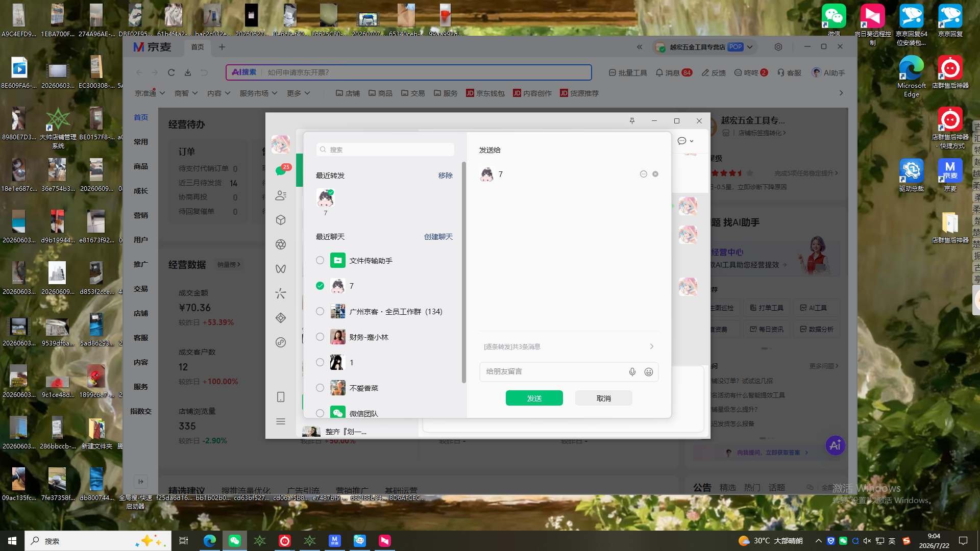Expand 内容 dropdown in Jingmai nav
Image resolution: width=980 pixels, height=551 pixels.
(218, 93)
